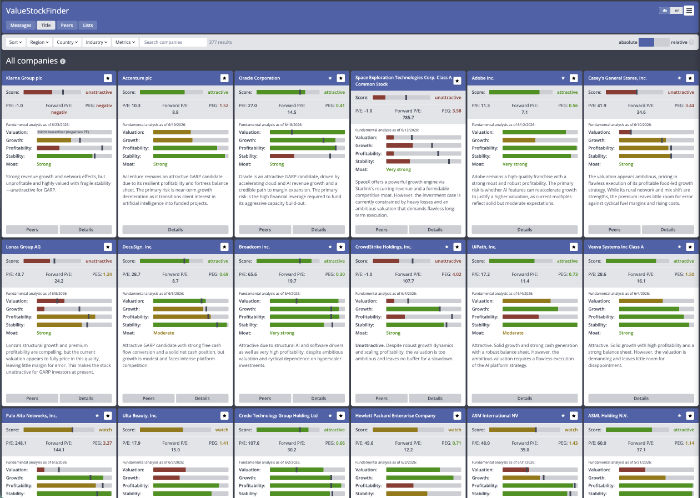
Task: Open the Industry filter dropdown
Action: pos(96,42)
